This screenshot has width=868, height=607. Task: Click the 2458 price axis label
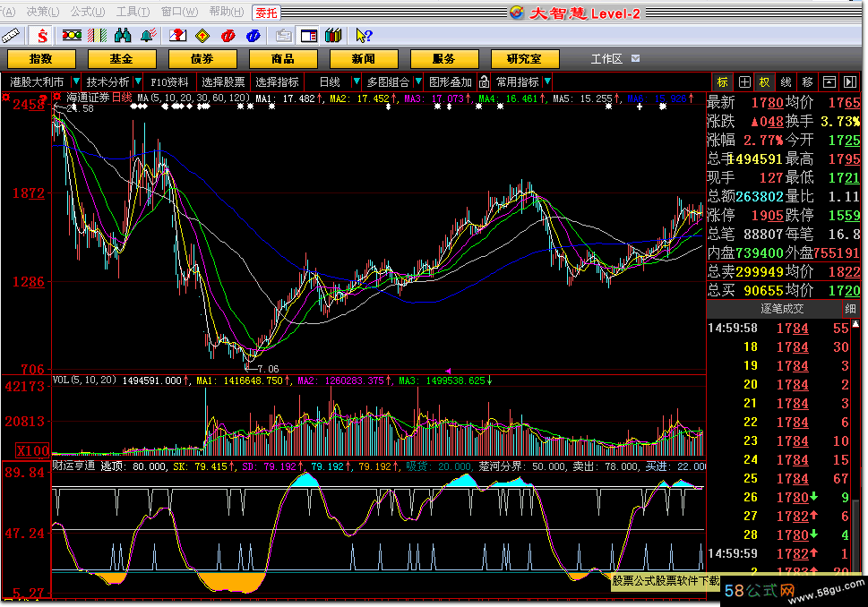pos(29,105)
